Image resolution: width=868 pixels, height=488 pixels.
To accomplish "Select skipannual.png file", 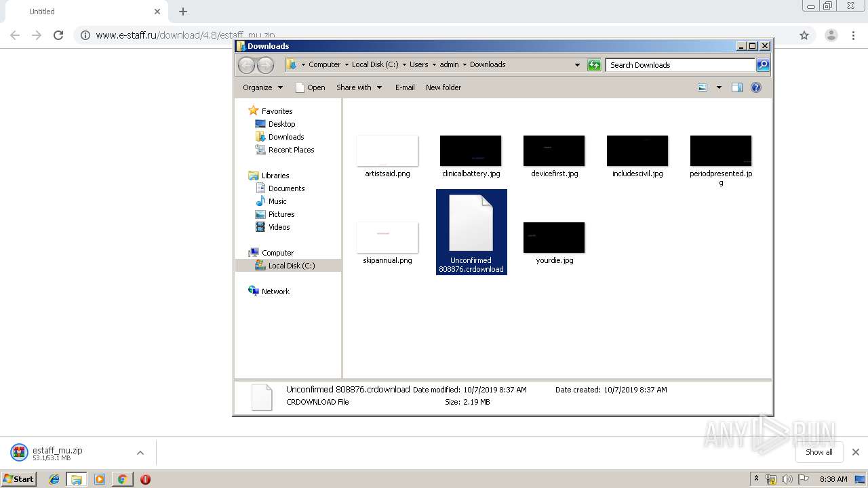I will (387, 243).
